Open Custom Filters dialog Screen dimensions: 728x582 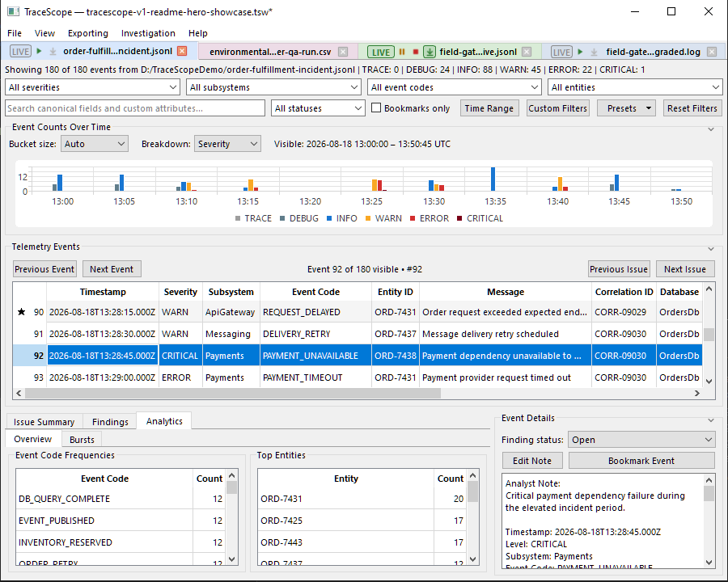557,108
